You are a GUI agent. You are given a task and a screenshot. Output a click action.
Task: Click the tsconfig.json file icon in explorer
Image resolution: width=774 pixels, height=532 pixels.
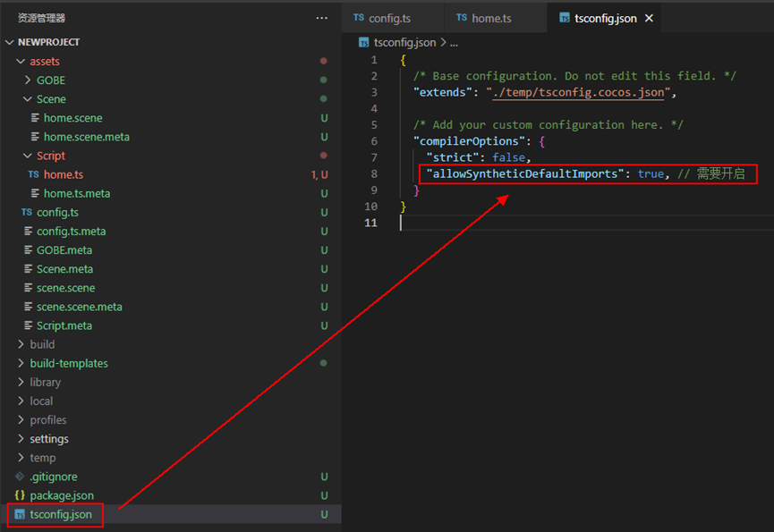pos(20,514)
